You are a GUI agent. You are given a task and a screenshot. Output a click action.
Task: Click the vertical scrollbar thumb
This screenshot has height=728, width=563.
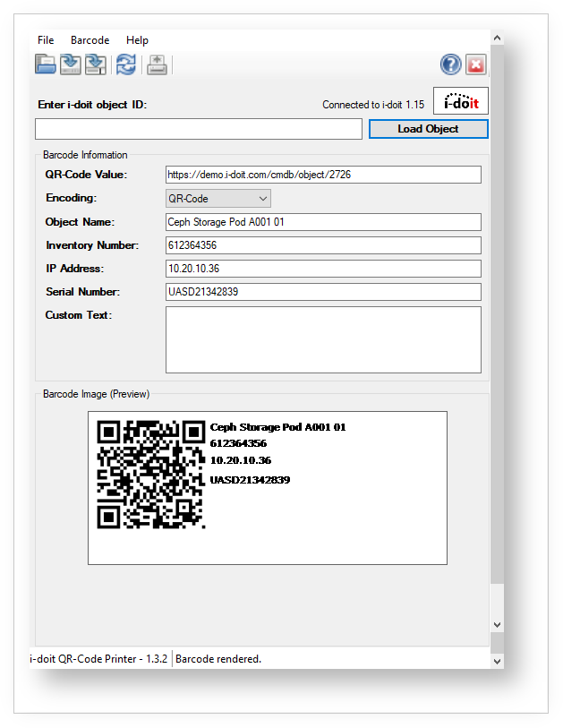497,314
